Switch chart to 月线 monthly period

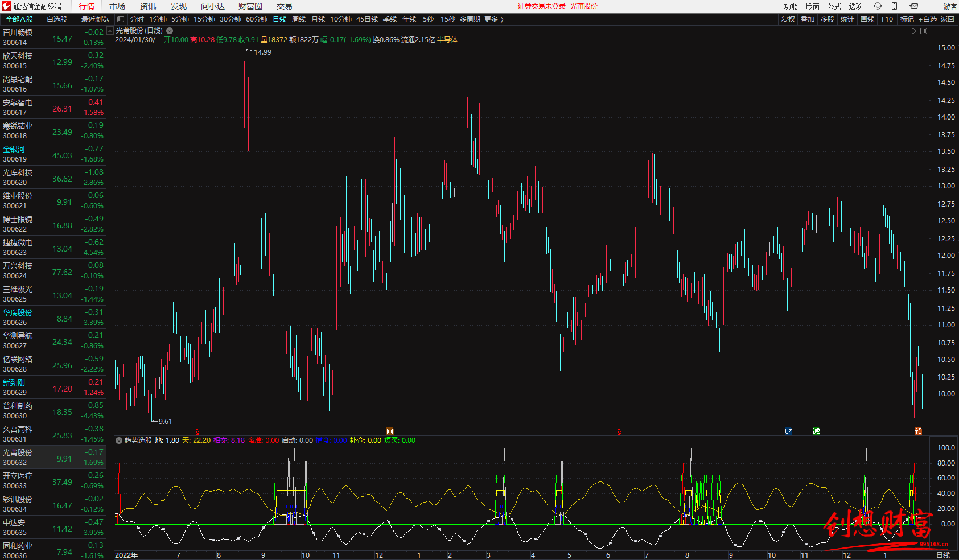pos(318,19)
